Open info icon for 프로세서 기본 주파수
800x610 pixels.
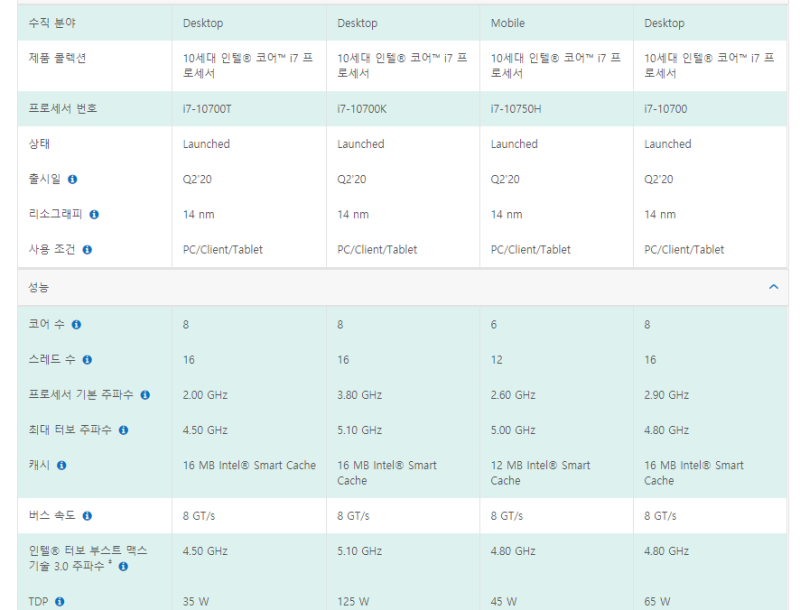[x=145, y=395]
